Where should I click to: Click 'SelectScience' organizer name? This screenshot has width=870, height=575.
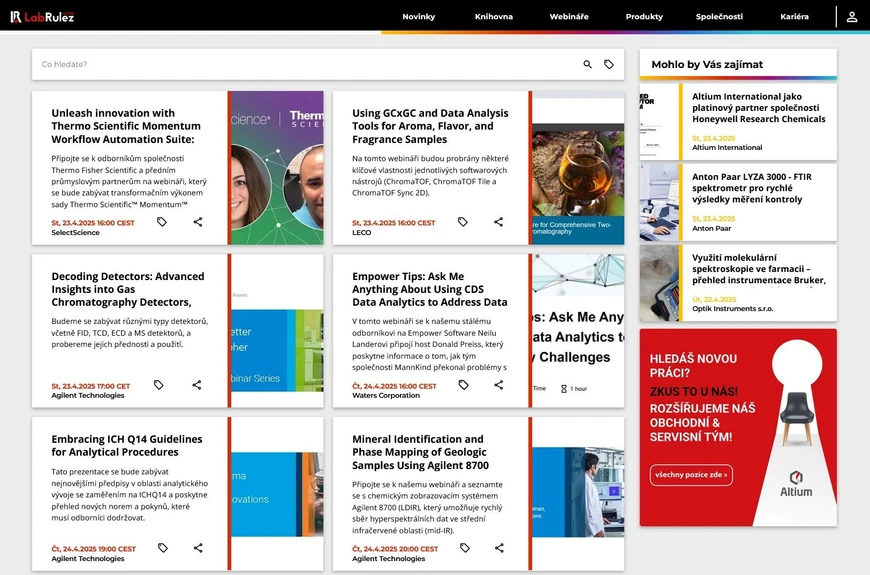click(x=75, y=233)
